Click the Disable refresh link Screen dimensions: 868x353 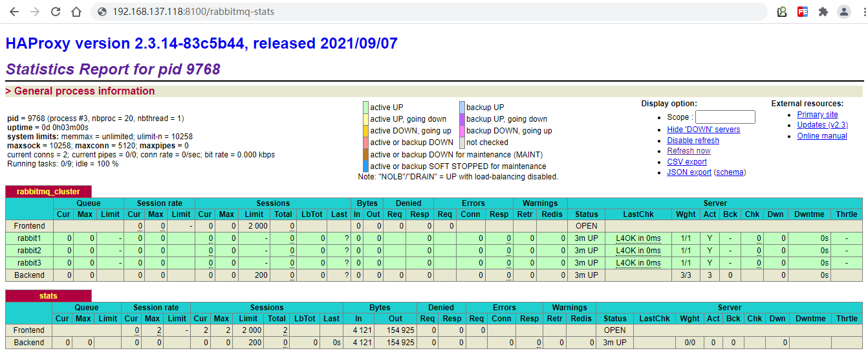tap(693, 141)
